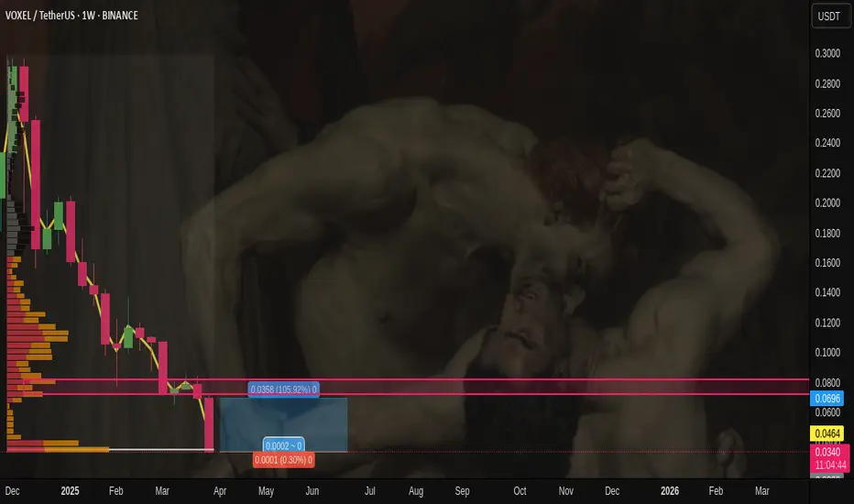Image resolution: width=854 pixels, height=504 pixels.
Task: Select the yellow 0.0464 price label
Action: point(827,433)
